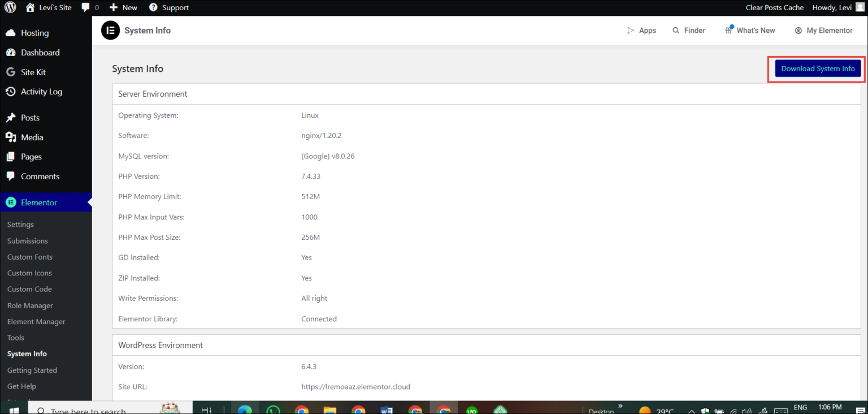
Task: Click the Download System Info button
Action: [x=818, y=68]
